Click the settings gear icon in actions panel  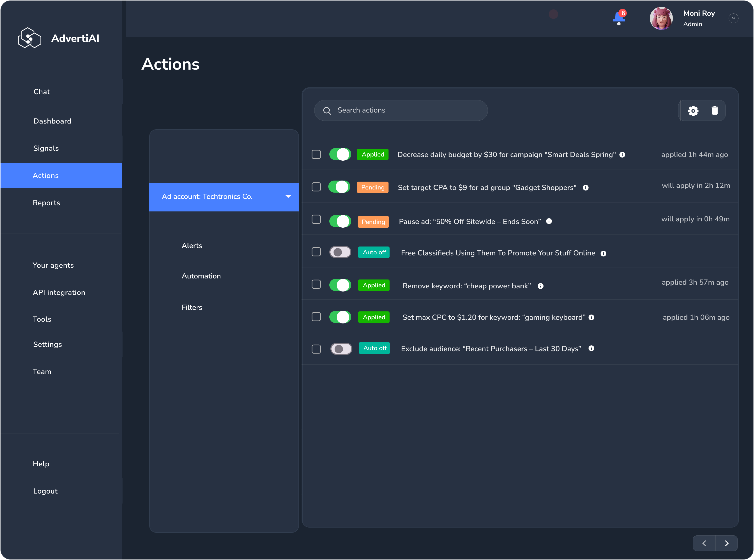pos(693,110)
